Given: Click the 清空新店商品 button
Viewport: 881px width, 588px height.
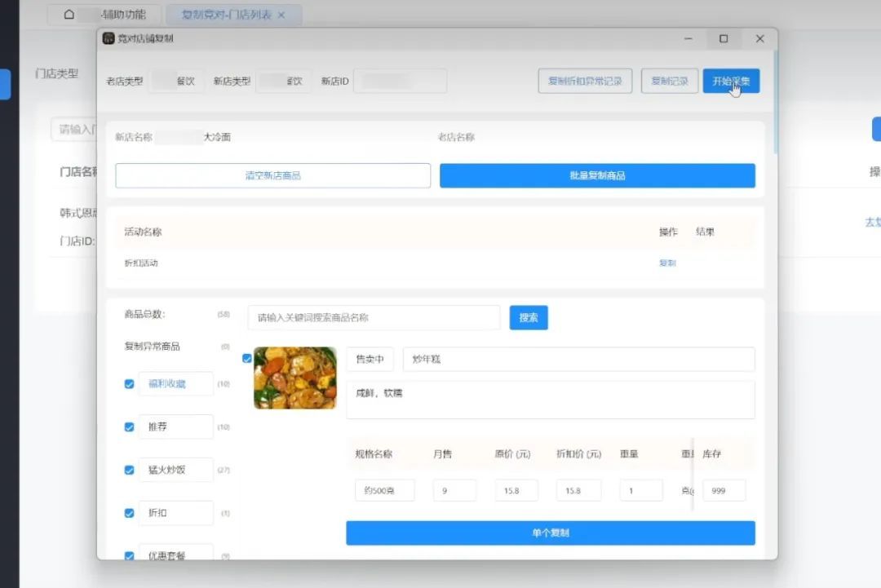Looking at the screenshot, I should (x=272, y=175).
